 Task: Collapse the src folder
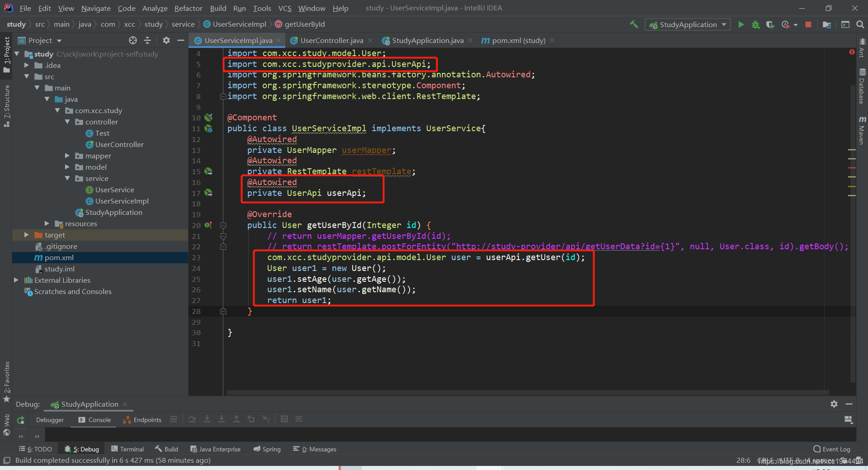tap(27, 76)
